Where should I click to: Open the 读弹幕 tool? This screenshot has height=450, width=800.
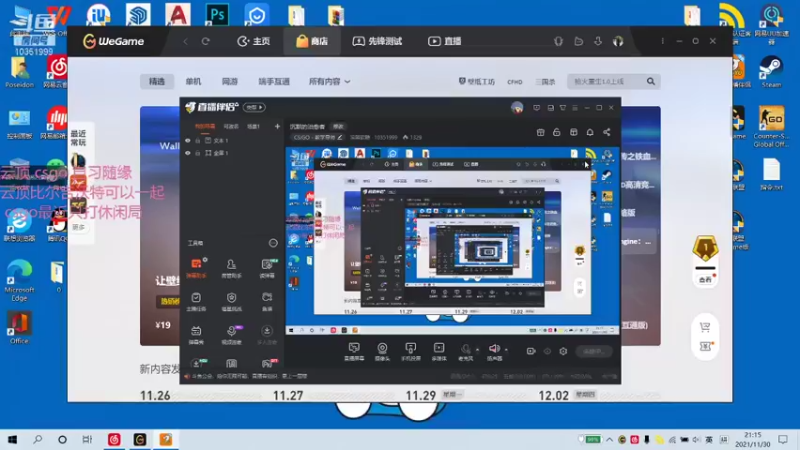(267, 268)
